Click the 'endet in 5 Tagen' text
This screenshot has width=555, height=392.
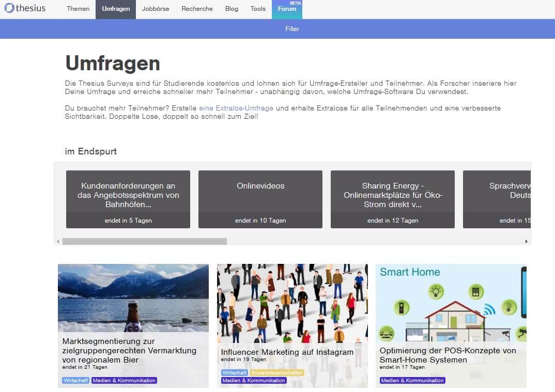click(128, 221)
